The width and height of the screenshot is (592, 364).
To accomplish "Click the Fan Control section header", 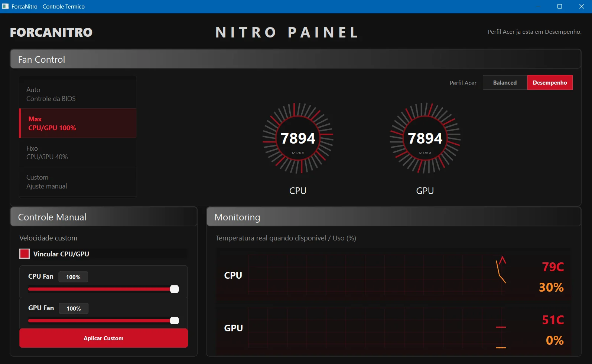I will [x=296, y=59].
